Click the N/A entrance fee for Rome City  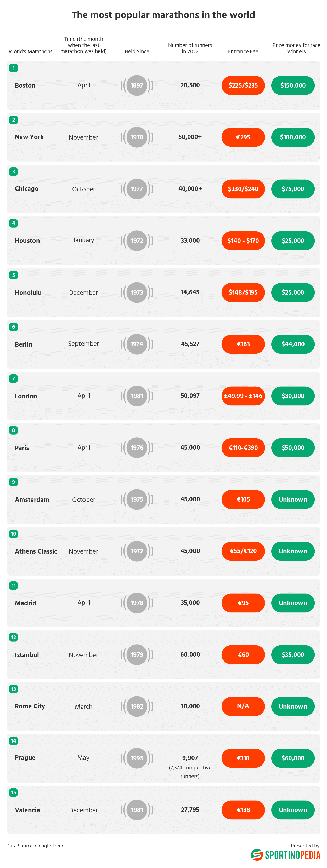[x=243, y=706]
